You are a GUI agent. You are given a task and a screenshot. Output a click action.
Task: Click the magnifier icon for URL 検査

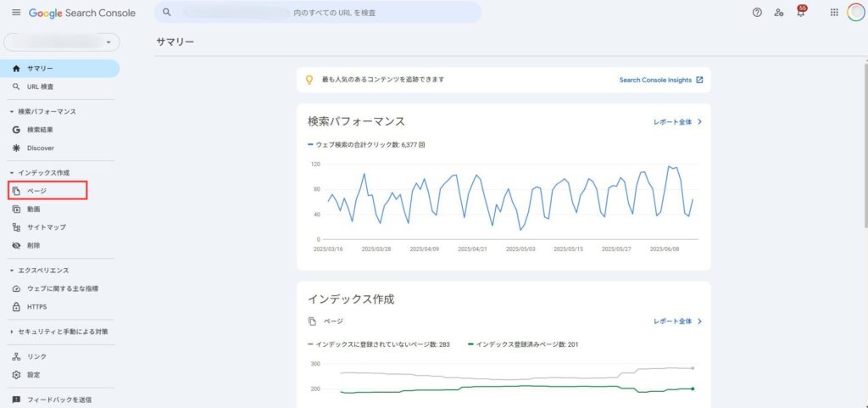point(16,87)
